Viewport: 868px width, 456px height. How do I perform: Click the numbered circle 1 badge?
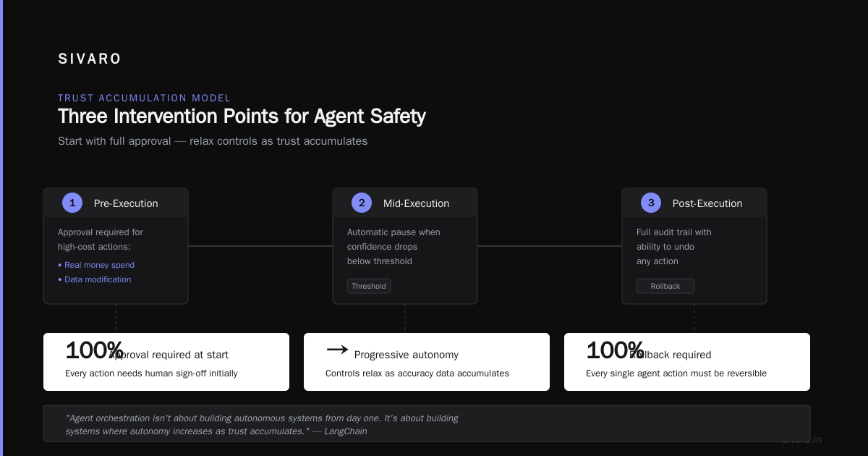tap(72, 203)
